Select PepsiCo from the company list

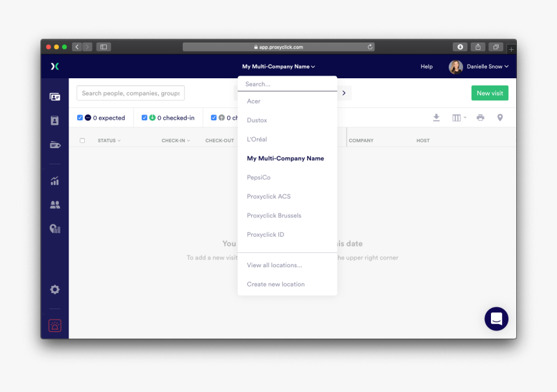coord(257,177)
